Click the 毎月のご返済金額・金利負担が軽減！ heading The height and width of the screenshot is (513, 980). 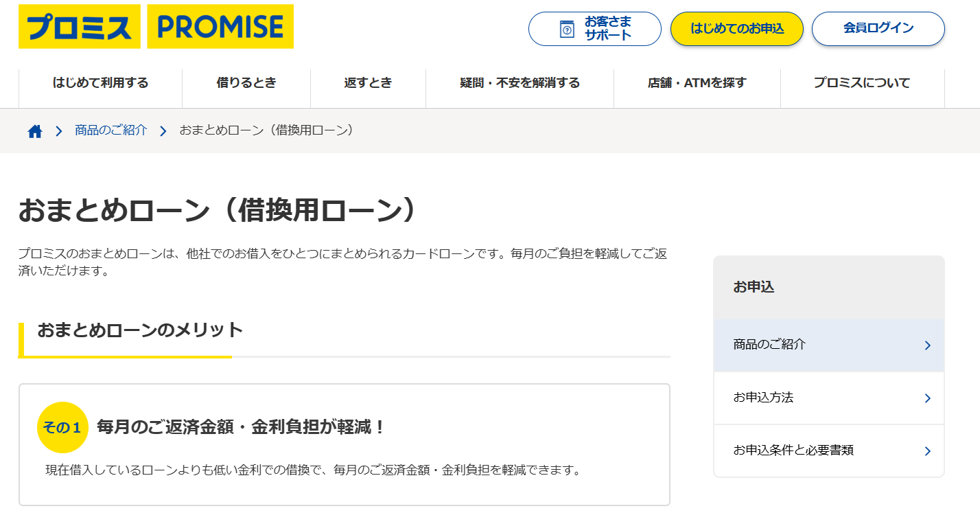(x=242, y=427)
